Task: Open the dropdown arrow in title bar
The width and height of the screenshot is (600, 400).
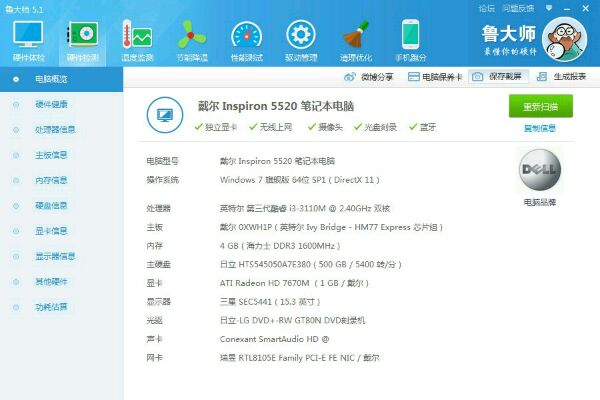Action: [549, 8]
